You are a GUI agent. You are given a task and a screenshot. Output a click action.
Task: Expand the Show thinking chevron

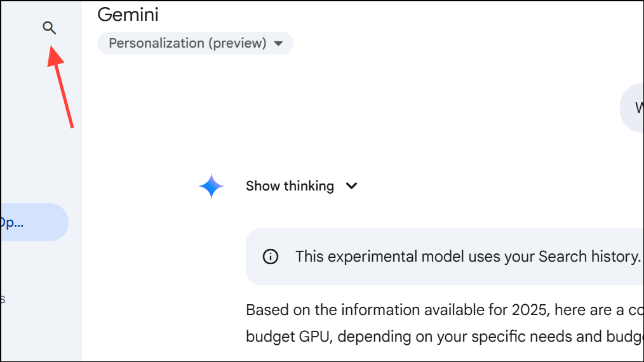351,186
